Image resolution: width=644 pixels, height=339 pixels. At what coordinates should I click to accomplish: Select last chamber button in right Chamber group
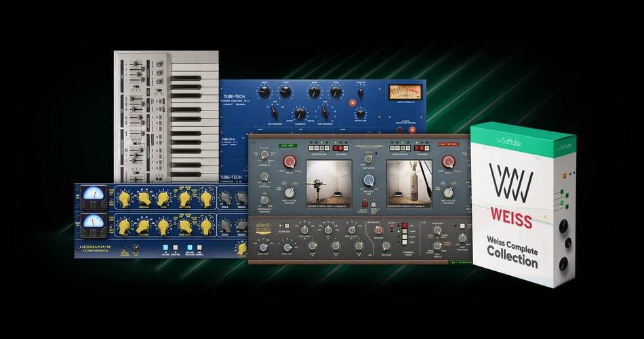click(x=426, y=148)
